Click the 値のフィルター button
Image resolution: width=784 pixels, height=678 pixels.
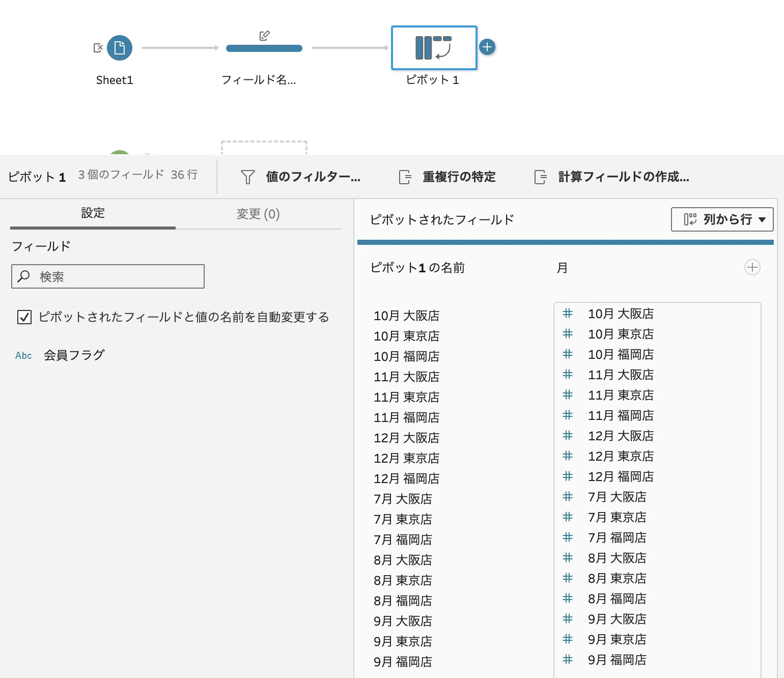coord(300,177)
